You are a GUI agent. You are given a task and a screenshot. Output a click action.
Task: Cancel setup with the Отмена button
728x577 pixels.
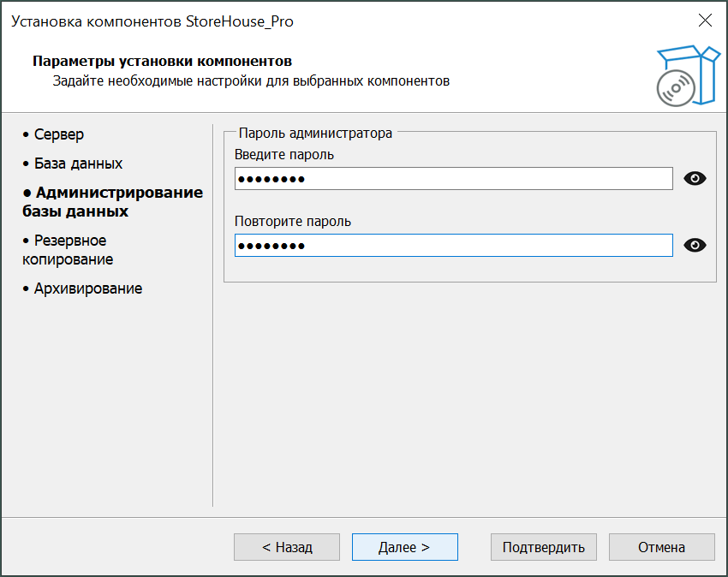point(661,547)
